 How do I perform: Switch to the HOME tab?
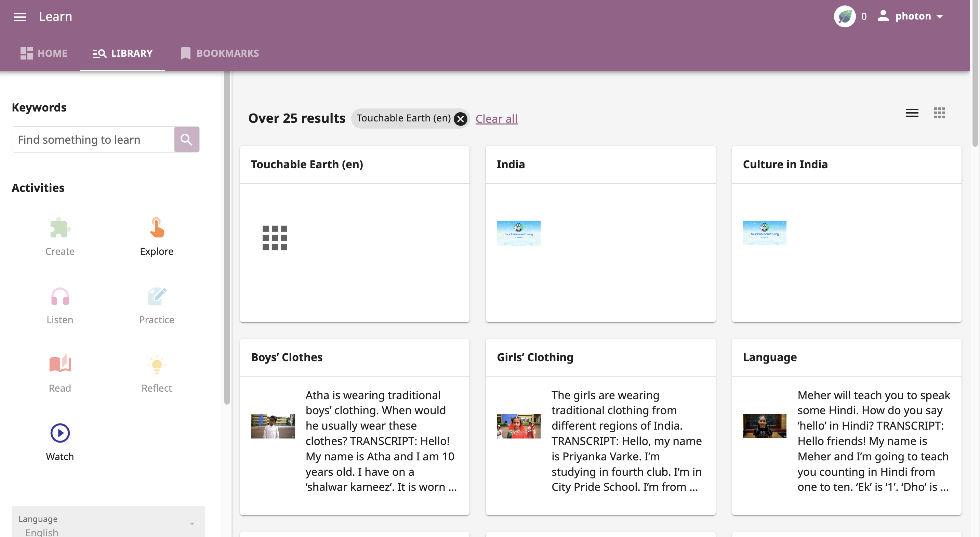(x=44, y=53)
